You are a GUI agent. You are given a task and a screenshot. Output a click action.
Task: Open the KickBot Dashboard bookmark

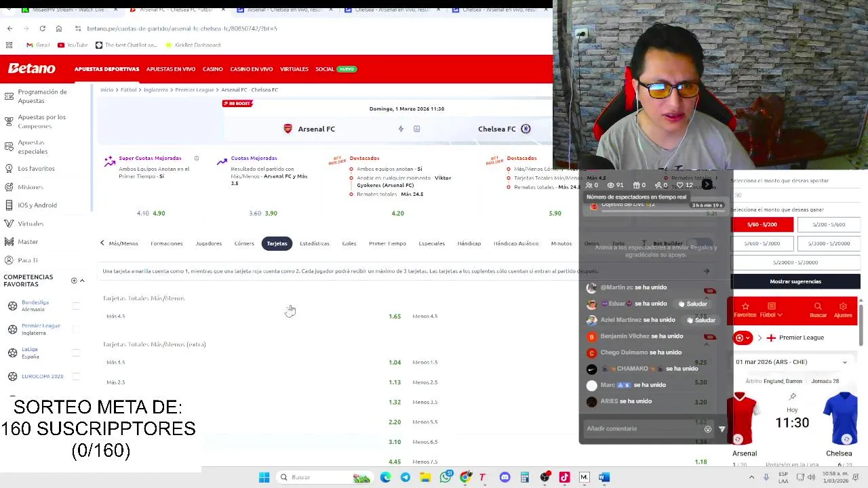coord(192,45)
